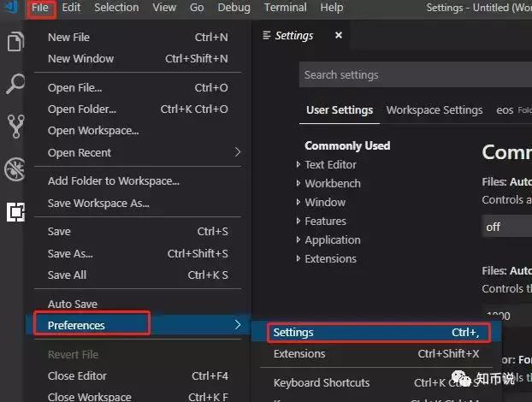Switch to the User Settings tab
The height and width of the screenshot is (402, 532).
click(x=340, y=110)
